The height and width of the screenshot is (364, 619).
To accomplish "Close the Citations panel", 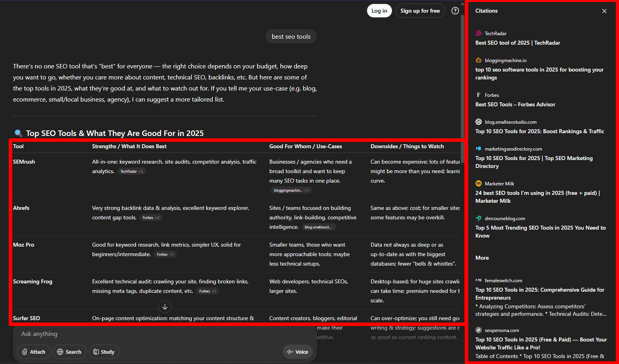I will (604, 11).
